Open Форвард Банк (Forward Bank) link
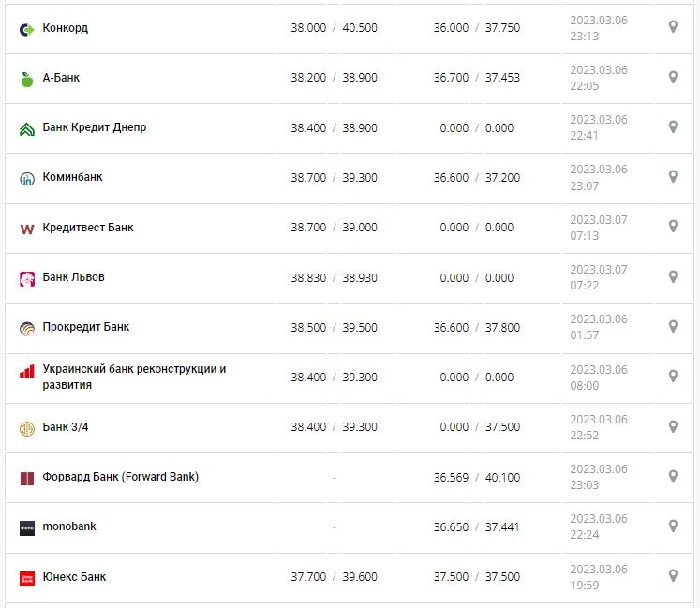The width and height of the screenshot is (700, 608). pyautogui.click(x=121, y=477)
